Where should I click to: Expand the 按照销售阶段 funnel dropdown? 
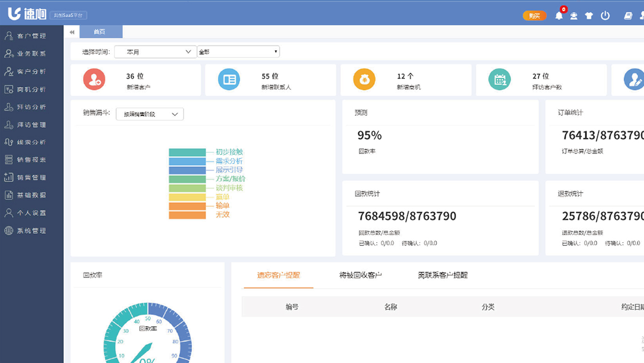coord(149,114)
